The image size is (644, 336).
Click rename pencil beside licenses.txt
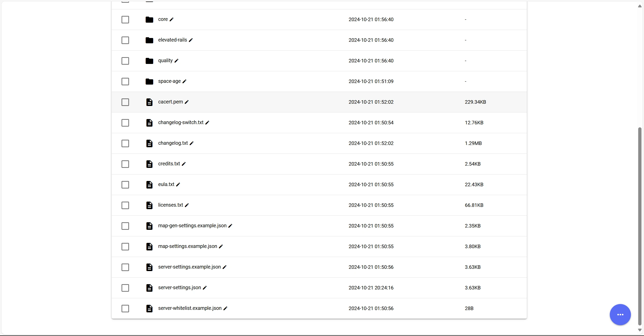pyautogui.click(x=187, y=205)
